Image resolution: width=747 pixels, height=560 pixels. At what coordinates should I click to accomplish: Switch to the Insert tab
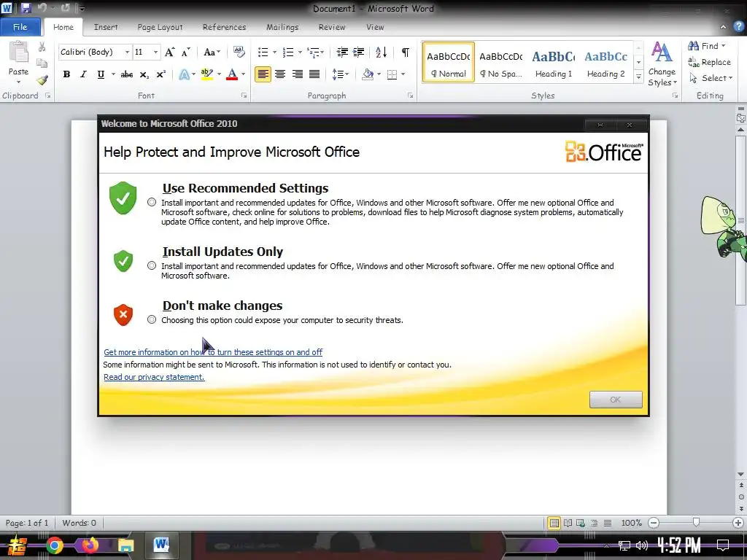pyautogui.click(x=106, y=27)
